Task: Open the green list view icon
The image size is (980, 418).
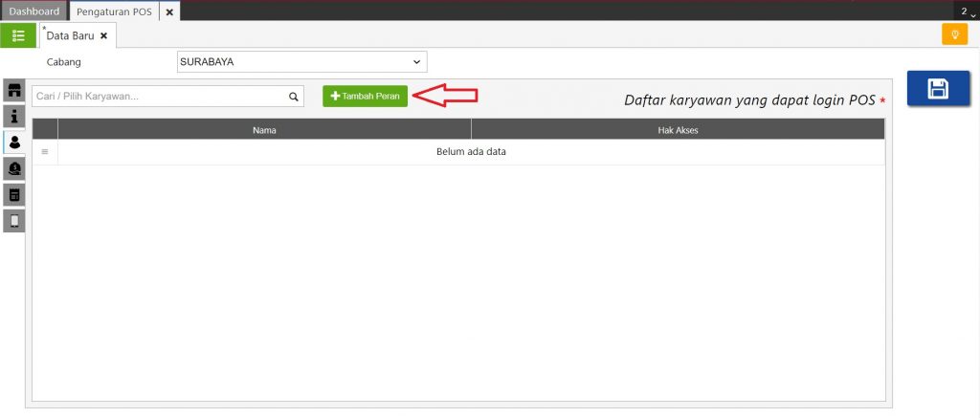Action: tap(18, 35)
